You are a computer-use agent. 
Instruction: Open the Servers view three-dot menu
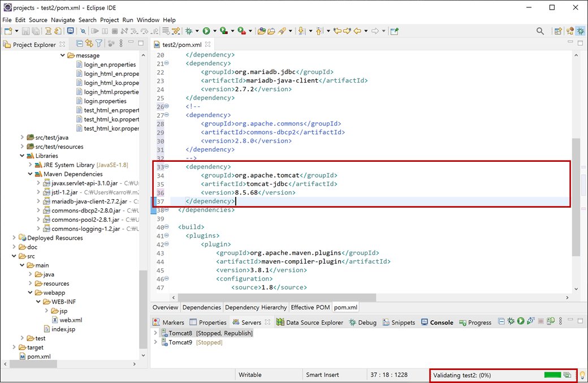click(x=561, y=321)
